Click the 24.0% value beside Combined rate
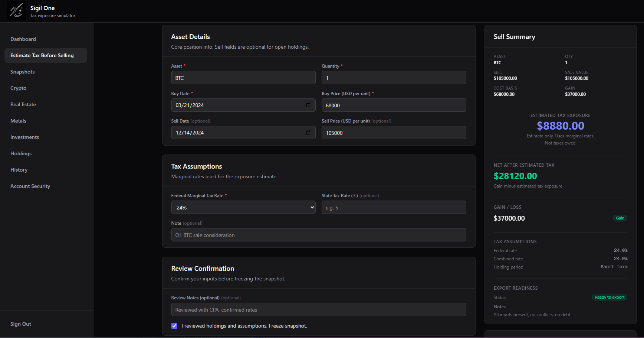 click(x=621, y=259)
